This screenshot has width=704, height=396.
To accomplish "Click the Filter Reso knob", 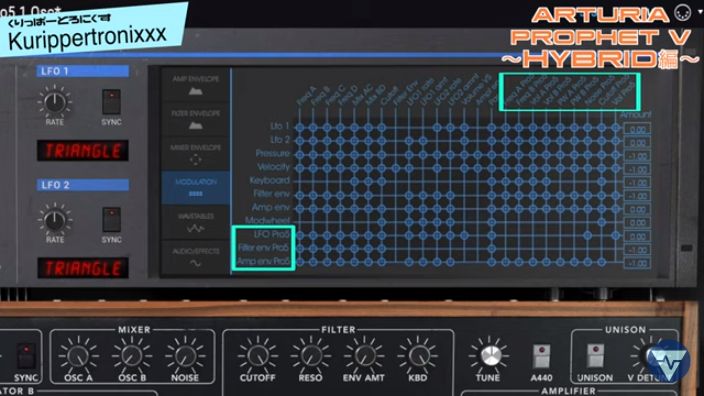I will (310, 356).
